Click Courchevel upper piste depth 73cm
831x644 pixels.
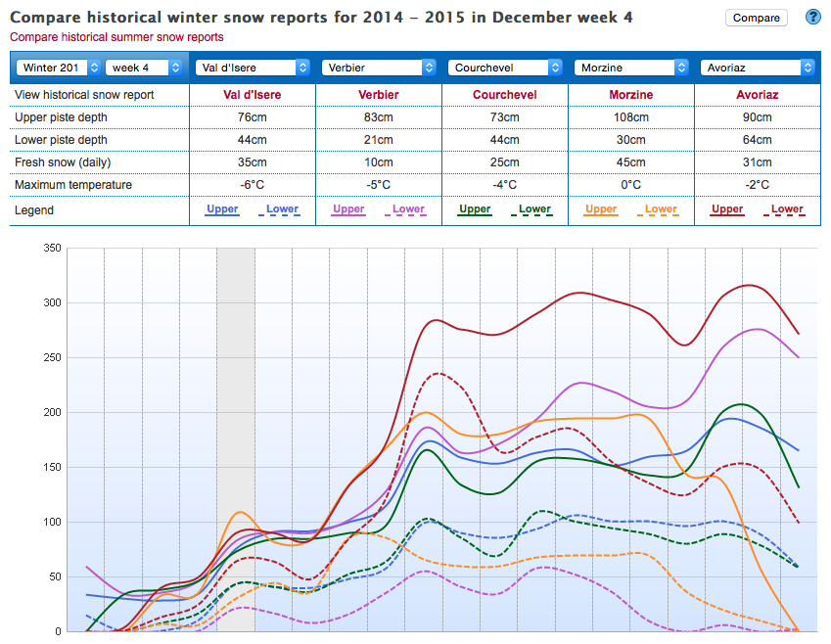click(505, 117)
